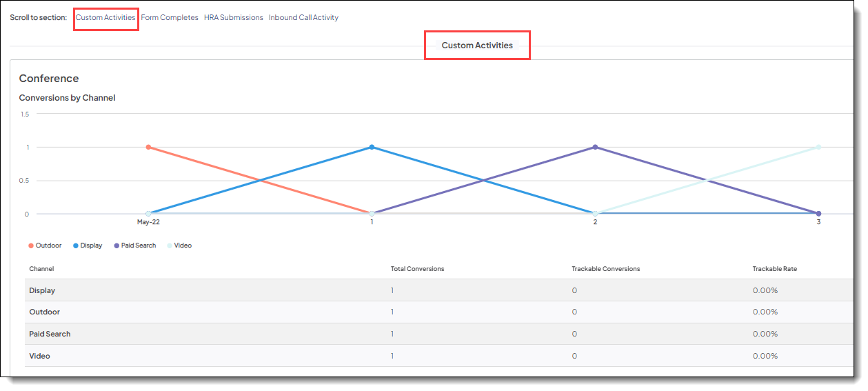Click the Outdoor data point at May-22

coord(148,147)
